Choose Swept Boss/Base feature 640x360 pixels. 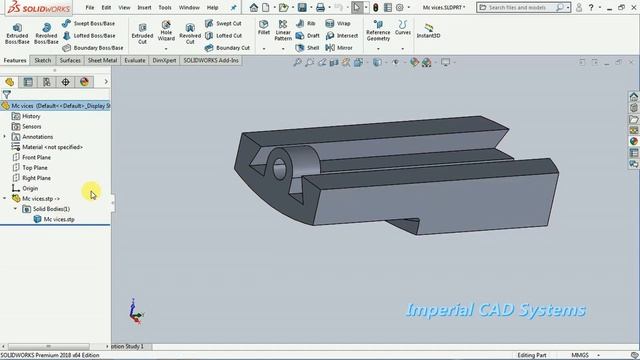click(89, 24)
